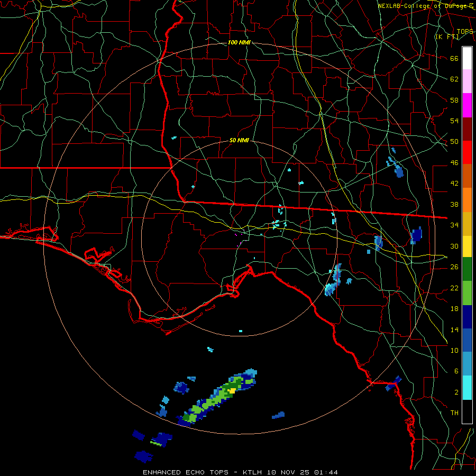Click the "NEXLAB-College of DuPage" credit text
The height and width of the screenshot is (476, 476).
coord(423,6)
